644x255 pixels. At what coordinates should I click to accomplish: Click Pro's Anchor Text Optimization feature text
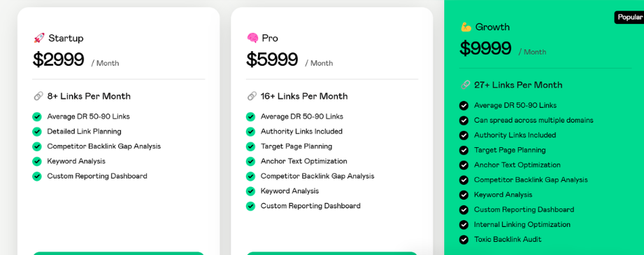[x=304, y=161]
